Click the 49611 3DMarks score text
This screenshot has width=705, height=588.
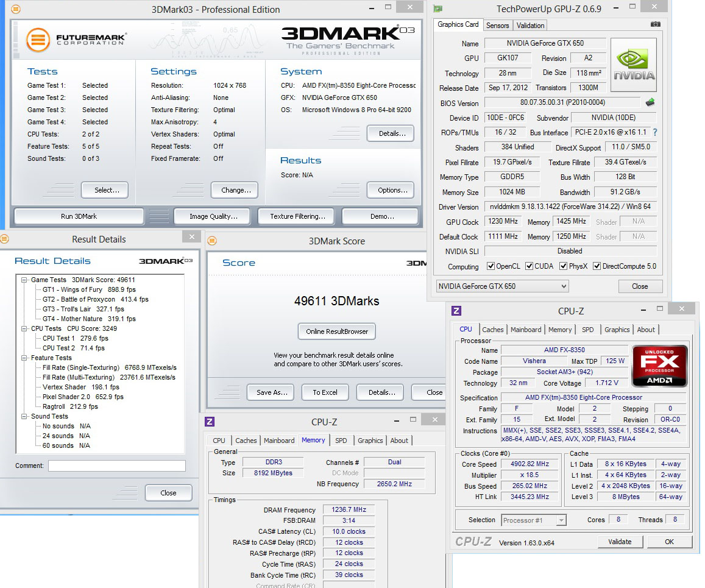pos(337,301)
